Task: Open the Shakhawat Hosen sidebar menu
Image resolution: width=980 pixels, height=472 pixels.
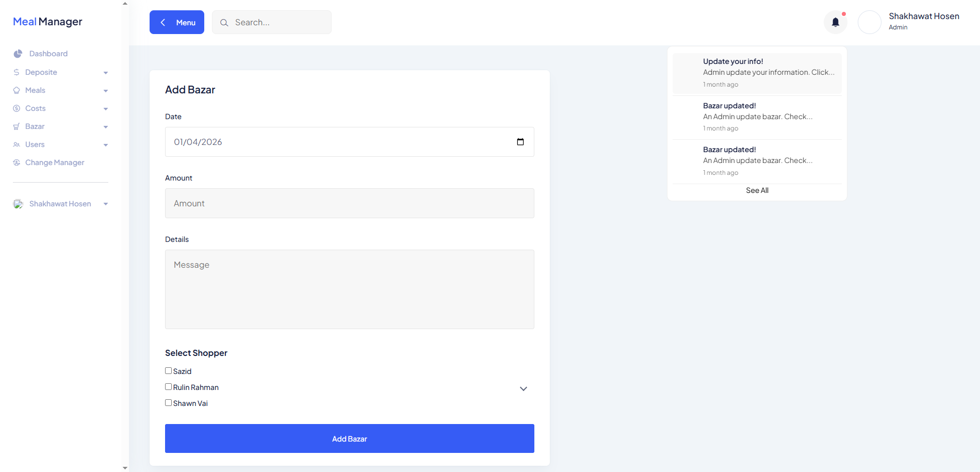Action: 60,204
